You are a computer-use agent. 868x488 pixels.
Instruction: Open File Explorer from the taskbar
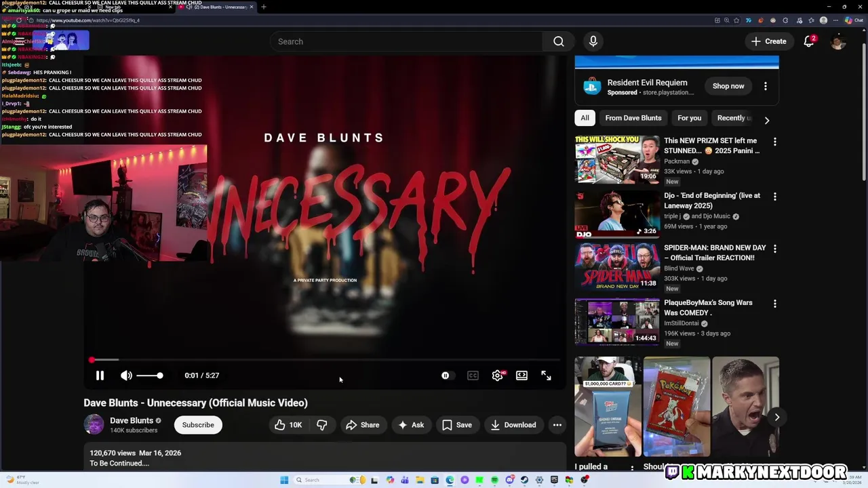point(420,480)
